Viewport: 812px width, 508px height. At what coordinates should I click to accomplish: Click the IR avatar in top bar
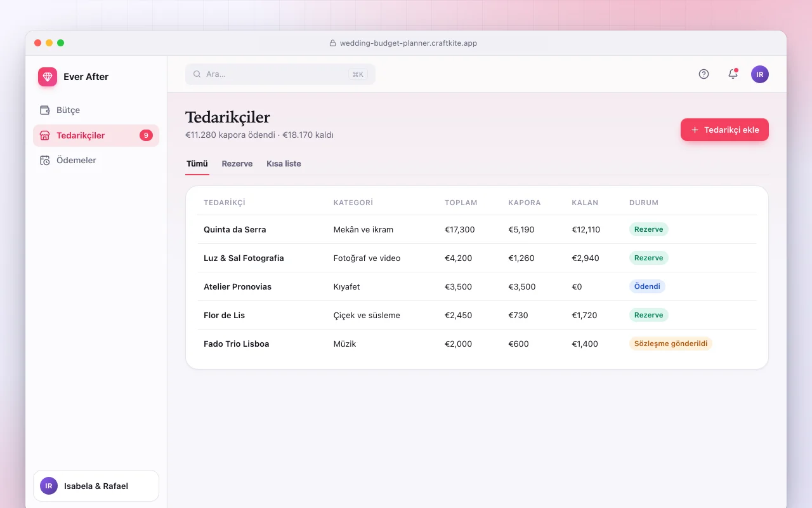[760, 74]
